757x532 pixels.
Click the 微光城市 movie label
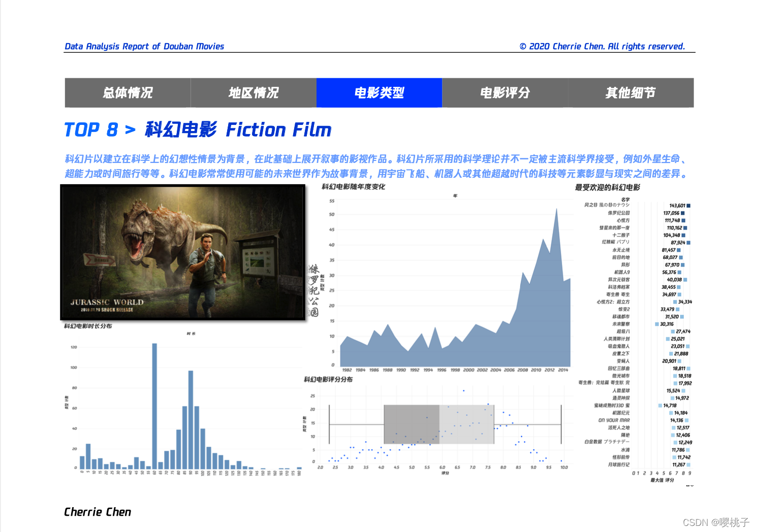point(621,376)
